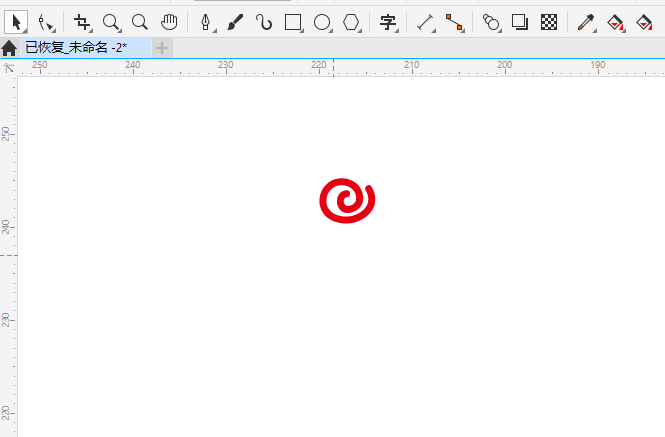Select the Drop Shadow tool
665x437 pixels.
tap(520, 22)
